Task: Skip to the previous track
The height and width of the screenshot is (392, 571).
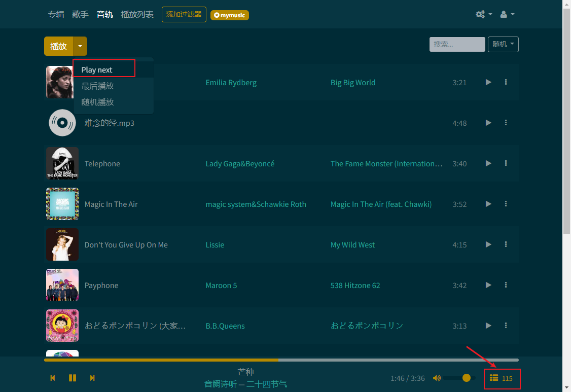Action: click(52, 378)
